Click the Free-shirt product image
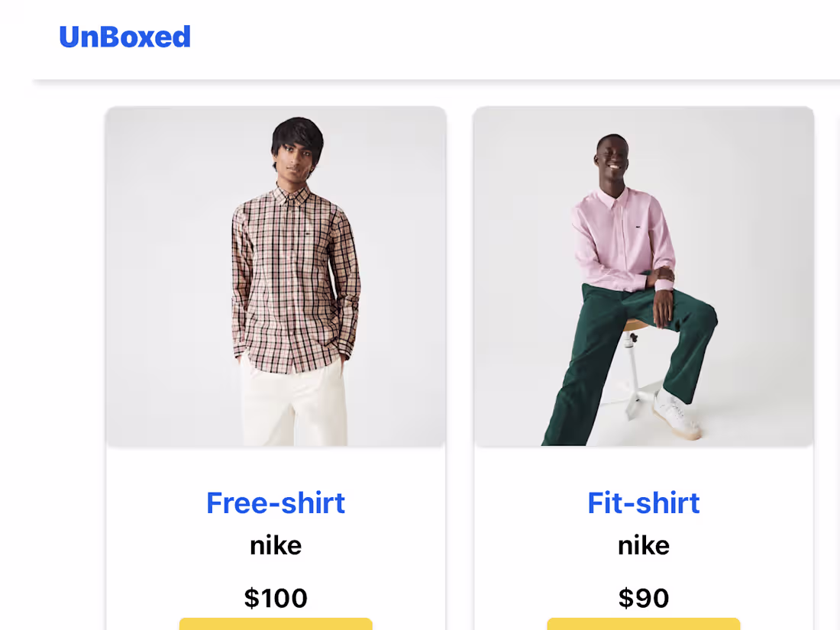Image resolution: width=840 pixels, height=630 pixels. (x=275, y=275)
